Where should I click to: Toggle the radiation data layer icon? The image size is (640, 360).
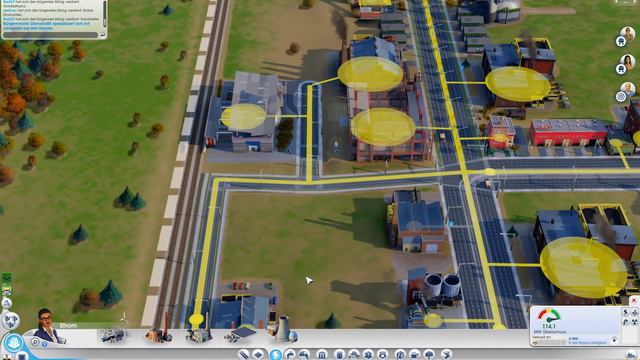pos(635,322)
